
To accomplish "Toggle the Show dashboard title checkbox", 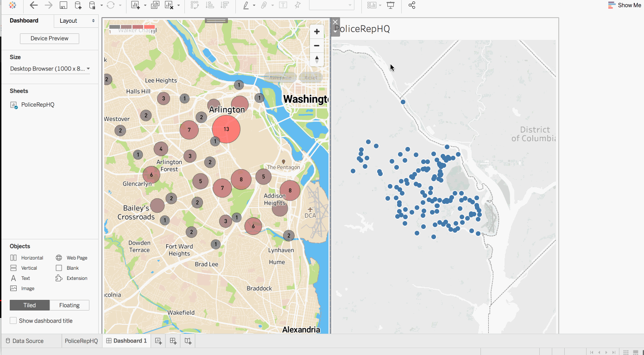I will pos(13,321).
